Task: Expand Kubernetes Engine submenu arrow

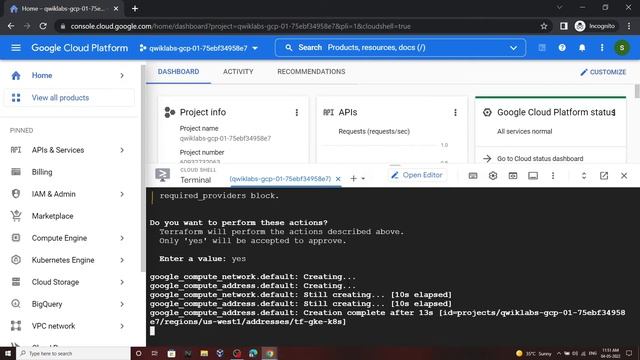Action: point(122,260)
